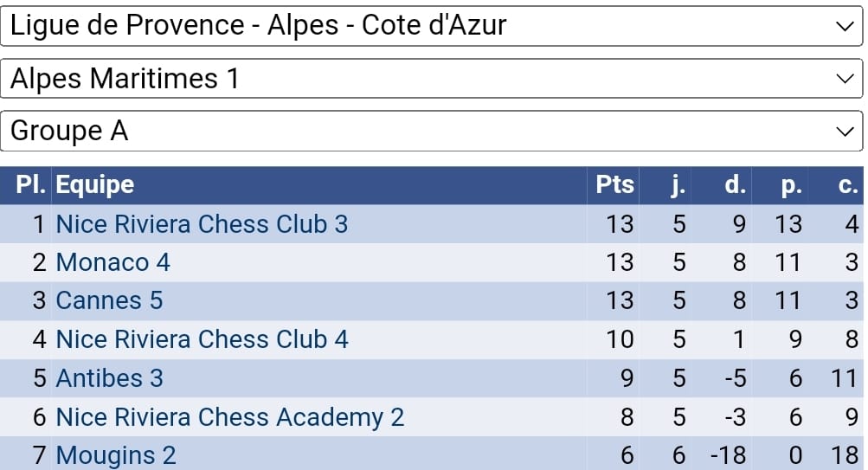Open Nice Riviera Chess Academy 2 link
Viewport: 868px width, 470px height.
(230, 417)
